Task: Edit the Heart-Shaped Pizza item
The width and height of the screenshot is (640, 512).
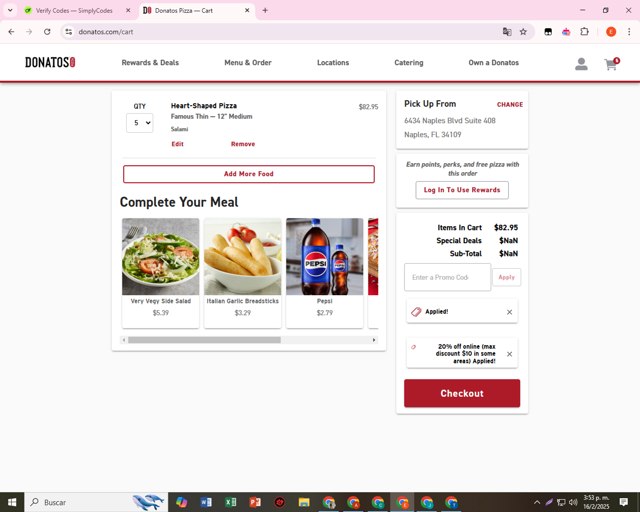Action: tap(178, 144)
